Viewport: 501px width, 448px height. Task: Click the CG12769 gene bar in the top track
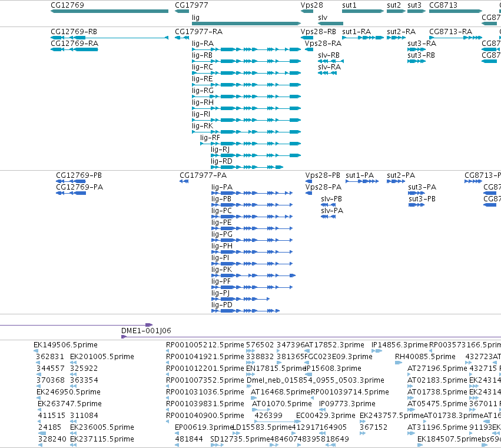(110, 11)
